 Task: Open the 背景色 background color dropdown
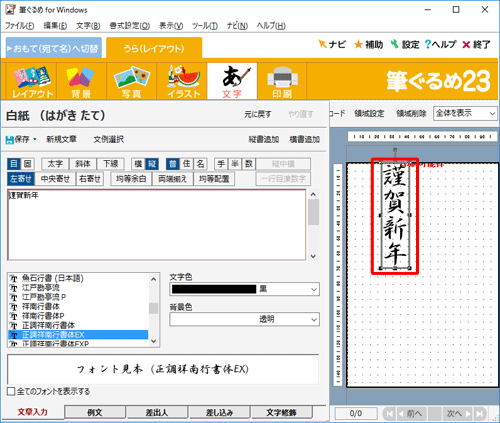pyautogui.click(x=244, y=319)
